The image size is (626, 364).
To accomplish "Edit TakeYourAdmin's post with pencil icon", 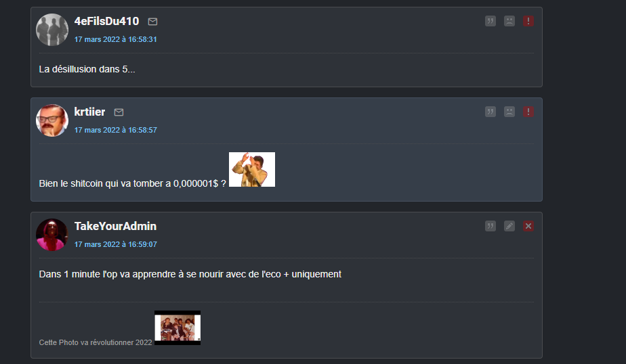I will (x=509, y=226).
